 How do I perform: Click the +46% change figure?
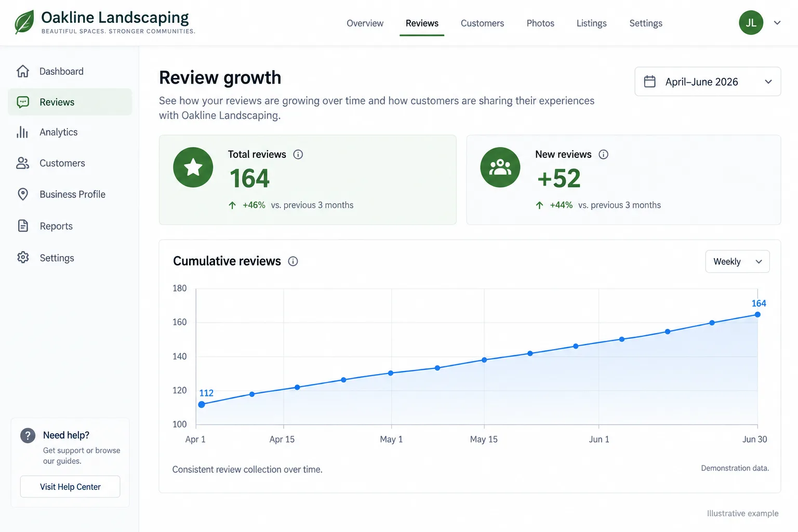click(254, 205)
